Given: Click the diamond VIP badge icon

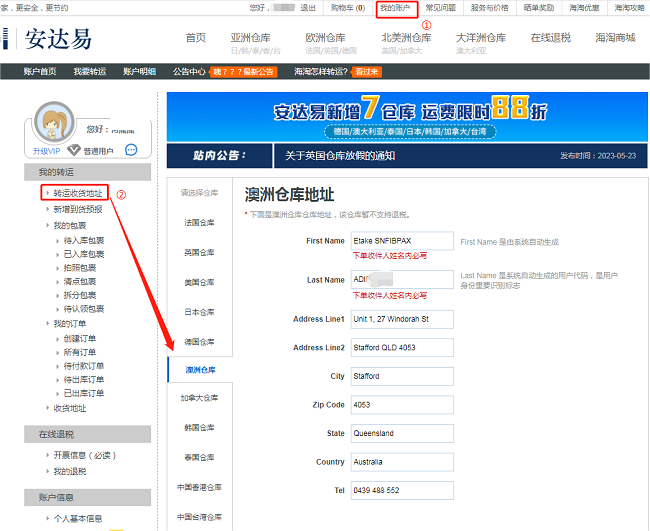Looking at the screenshot, I should pos(74,150).
